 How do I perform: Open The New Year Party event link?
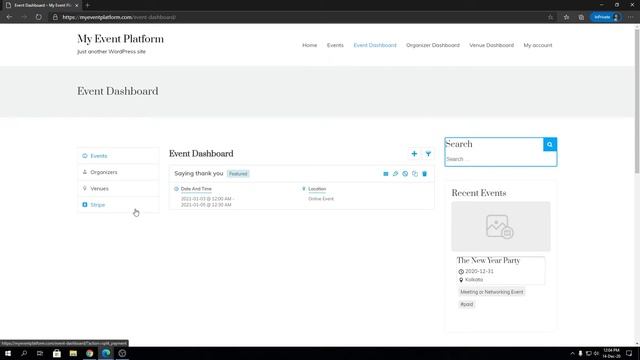click(x=488, y=260)
